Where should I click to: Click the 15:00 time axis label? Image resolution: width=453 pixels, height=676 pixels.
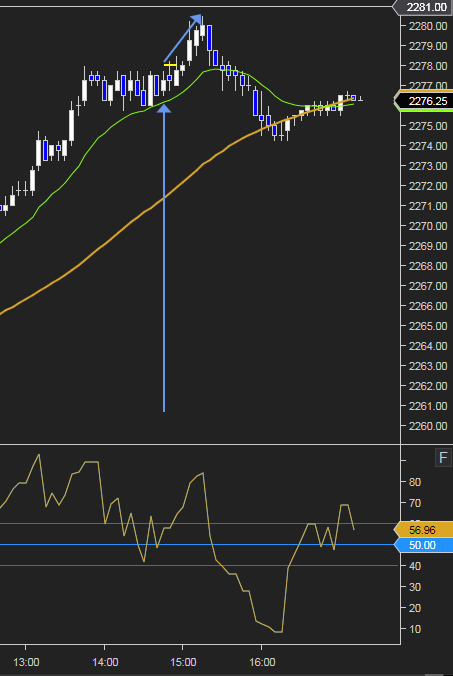(184, 662)
